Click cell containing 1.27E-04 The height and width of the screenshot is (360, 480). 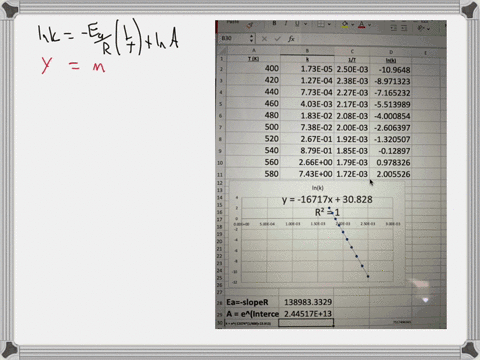(307, 81)
